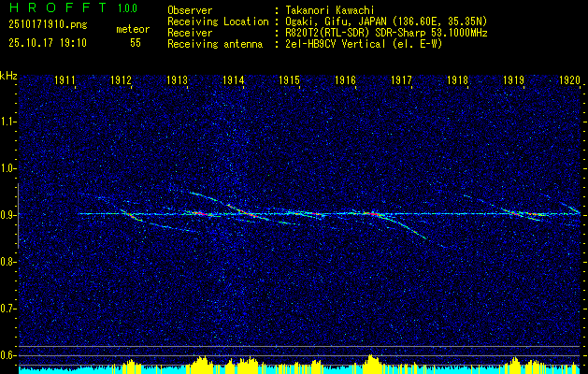Click the observer name Takanori Kawachi
Viewport: 588px width, 374px height.
(x=330, y=10)
